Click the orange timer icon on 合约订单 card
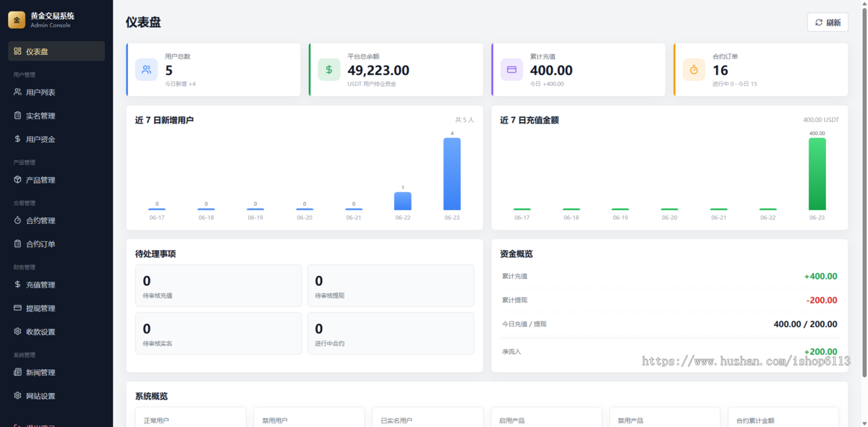868x427 pixels. [x=694, y=70]
